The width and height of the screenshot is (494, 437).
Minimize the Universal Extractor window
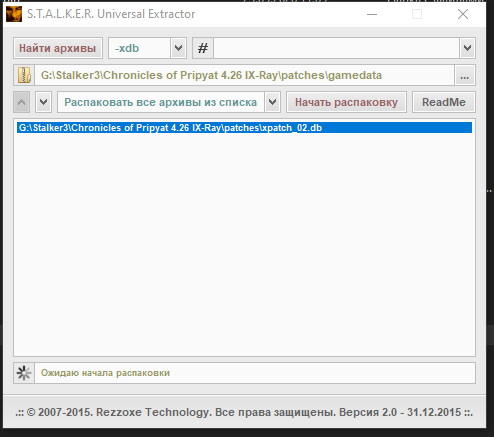[372, 14]
